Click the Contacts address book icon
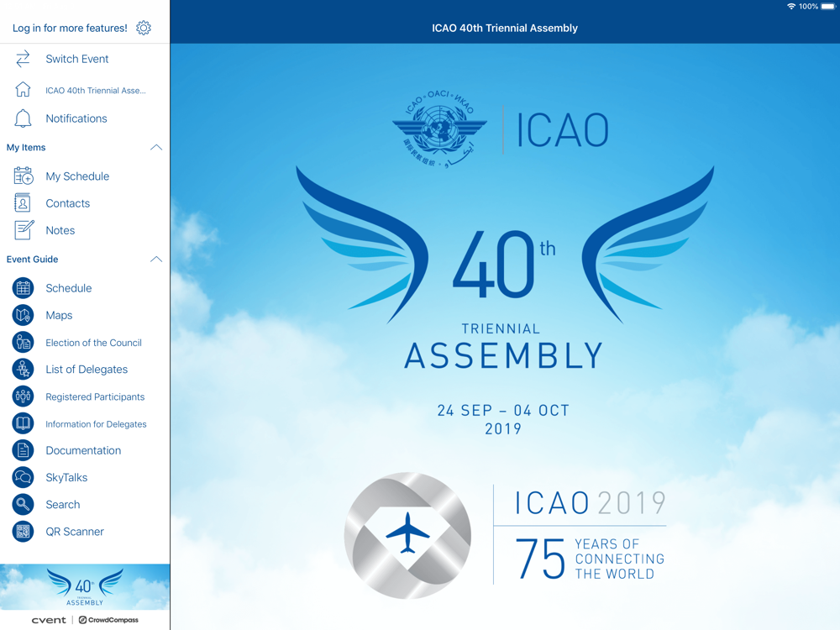Image resolution: width=840 pixels, height=630 pixels. point(23,203)
